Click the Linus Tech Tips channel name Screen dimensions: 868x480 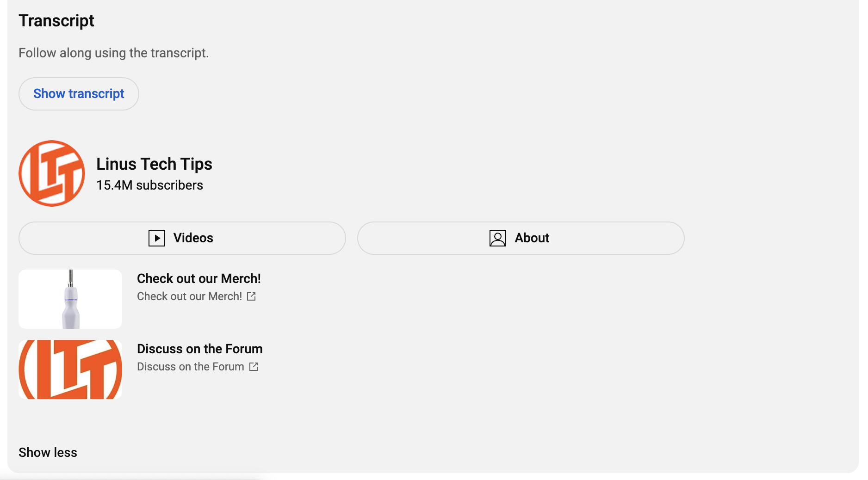[154, 164]
